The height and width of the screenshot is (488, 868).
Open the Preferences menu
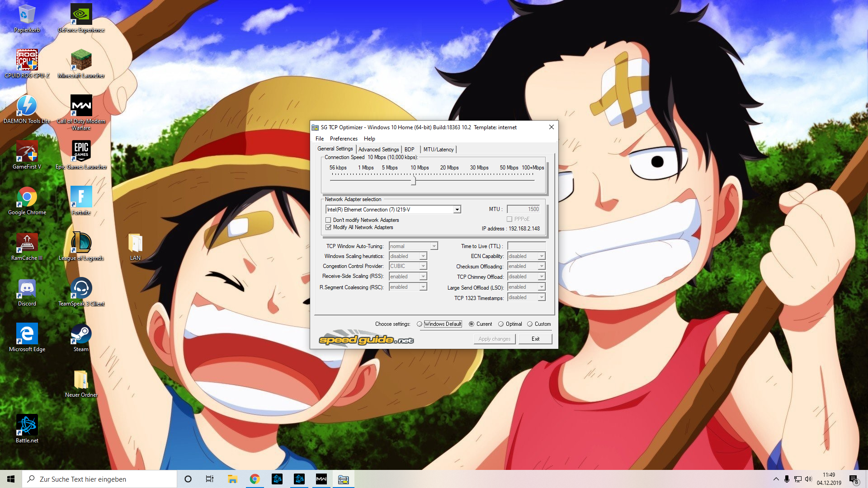(x=343, y=139)
